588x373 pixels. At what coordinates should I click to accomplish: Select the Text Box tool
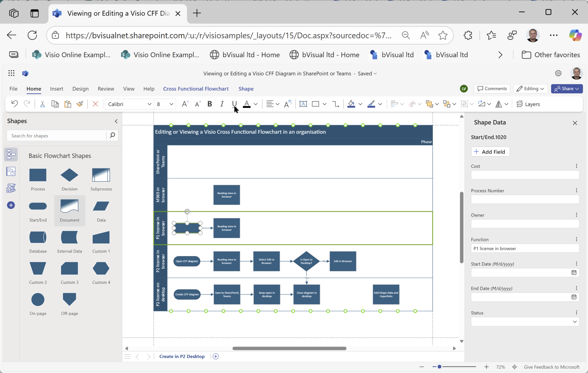pos(303,104)
